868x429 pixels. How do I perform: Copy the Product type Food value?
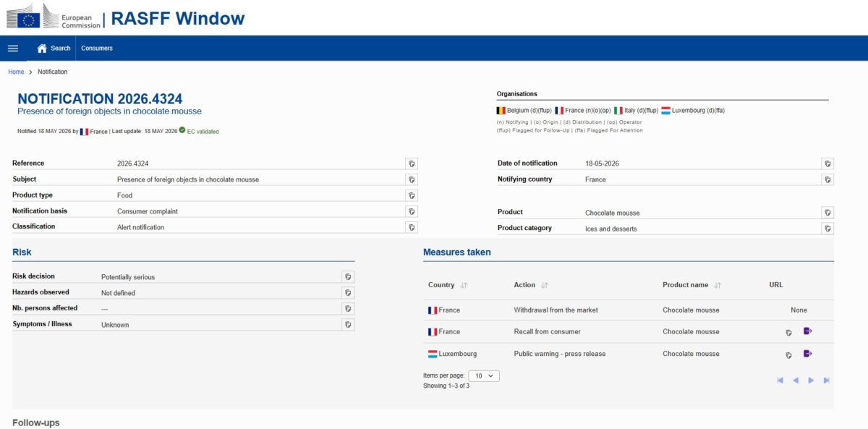click(x=412, y=195)
